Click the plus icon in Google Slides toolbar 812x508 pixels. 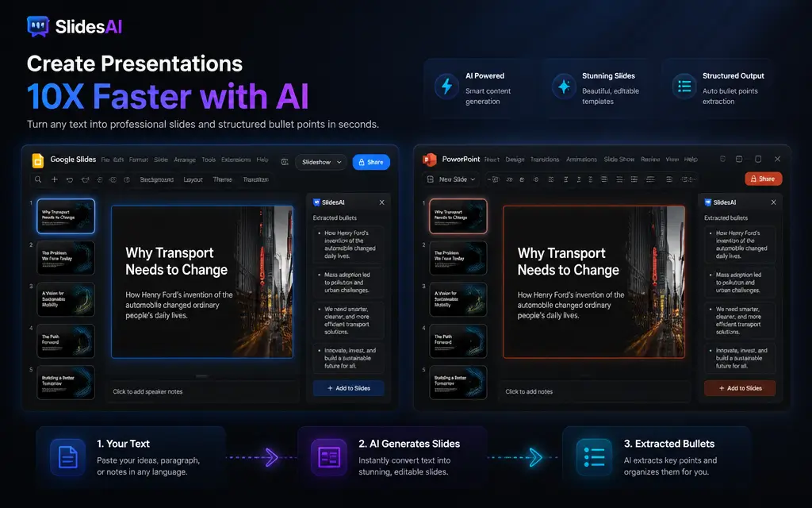click(x=55, y=179)
